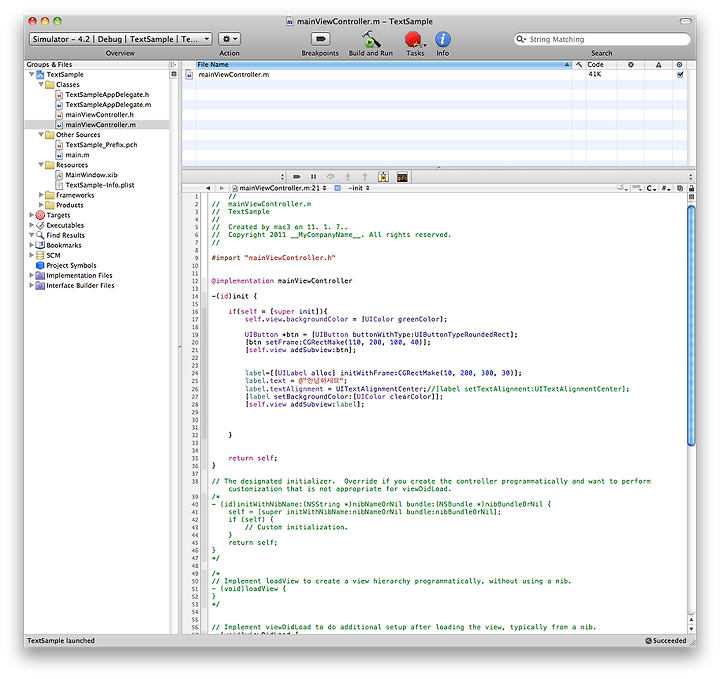Collapse the Other Sources folder
720x679 pixels.
coord(41,134)
